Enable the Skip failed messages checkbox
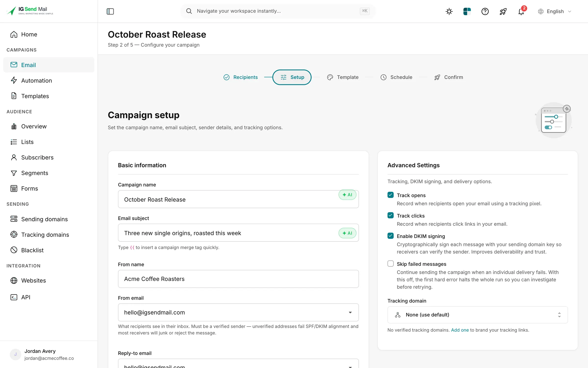 pyautogui.click(x=391, y=263)
